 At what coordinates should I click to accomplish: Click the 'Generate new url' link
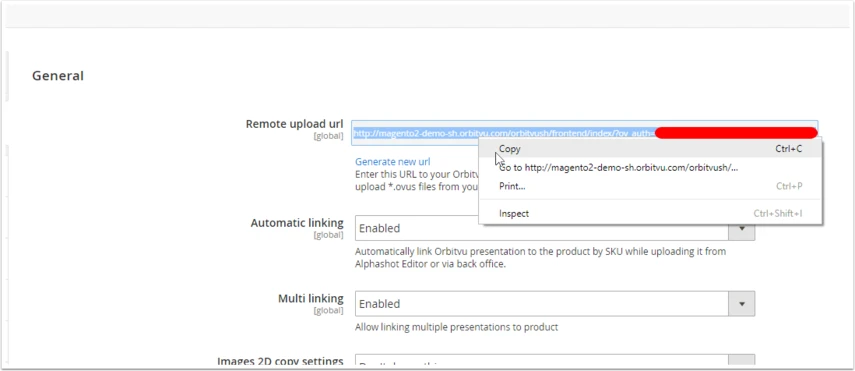click(393, 161)
